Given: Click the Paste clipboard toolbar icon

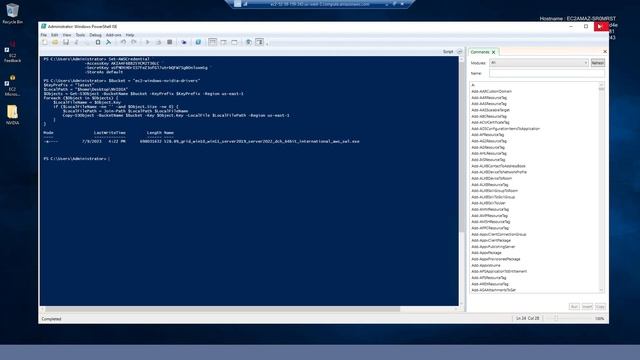Looking at the screenshot, I should (98, 42).
